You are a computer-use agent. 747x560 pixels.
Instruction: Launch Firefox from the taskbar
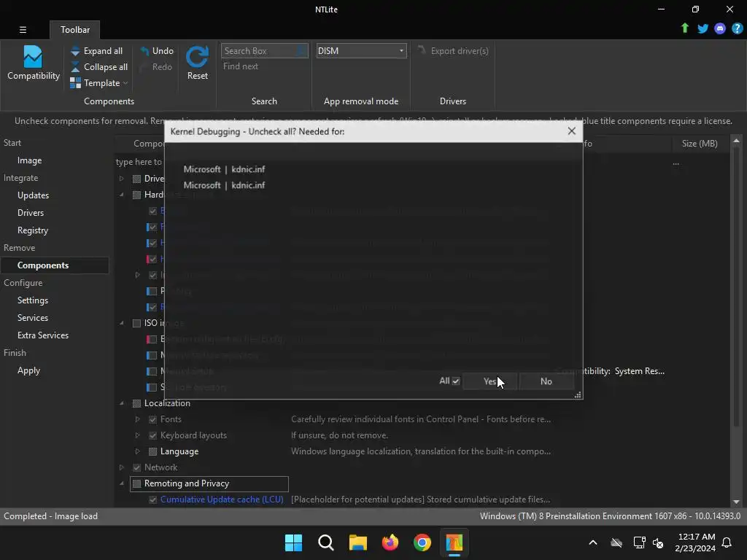390,542
